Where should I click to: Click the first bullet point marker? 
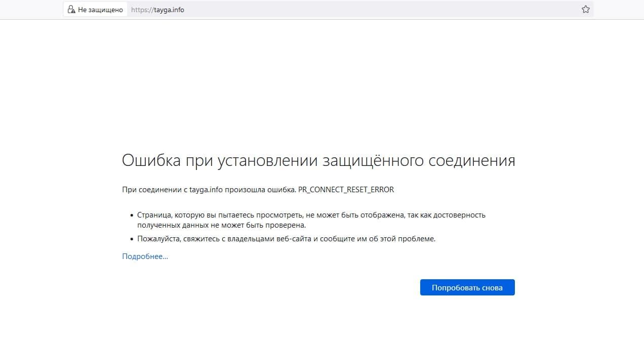pyautogui.click(x=132, y=216)
